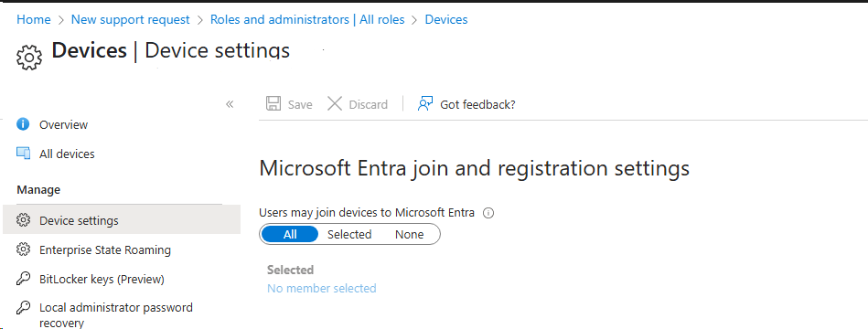Click the feedback person icon
This screenshot has width=868, height=329.
tap(424, 104)
